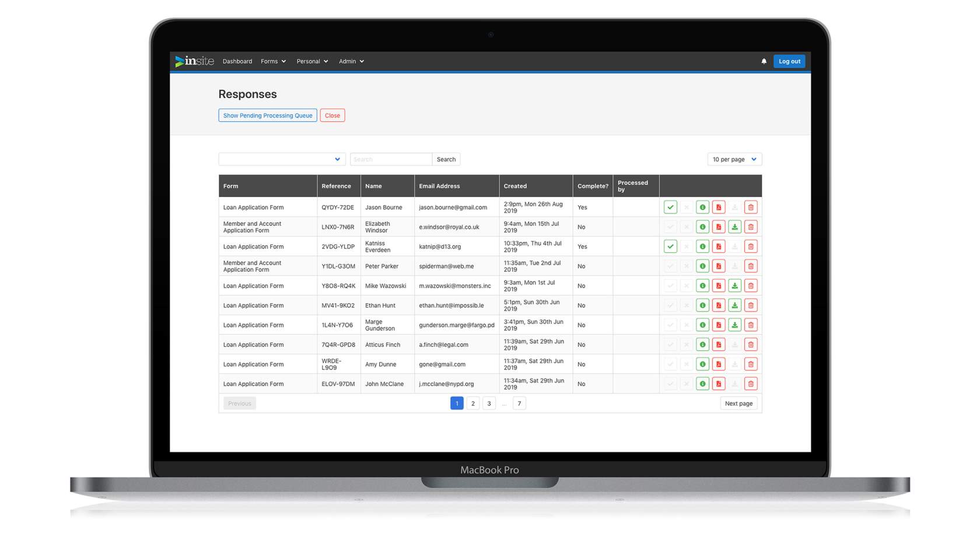Click 'Member and Account Application Form' in Elizabeth Windsor's row
The image size is (980, 537).
(x=252, y=227)
